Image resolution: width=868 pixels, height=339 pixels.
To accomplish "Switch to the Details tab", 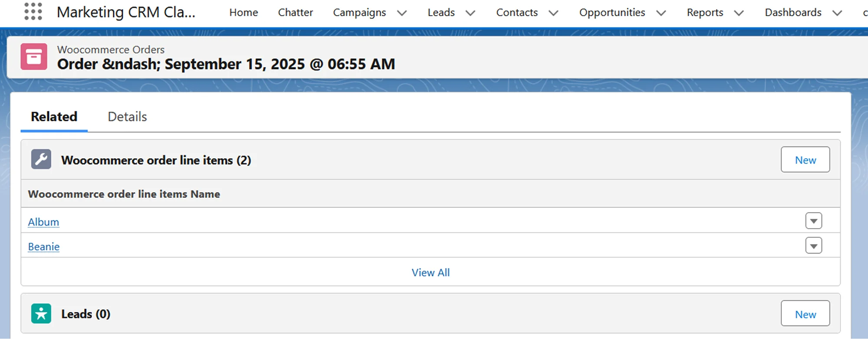I will click(127, 117).
